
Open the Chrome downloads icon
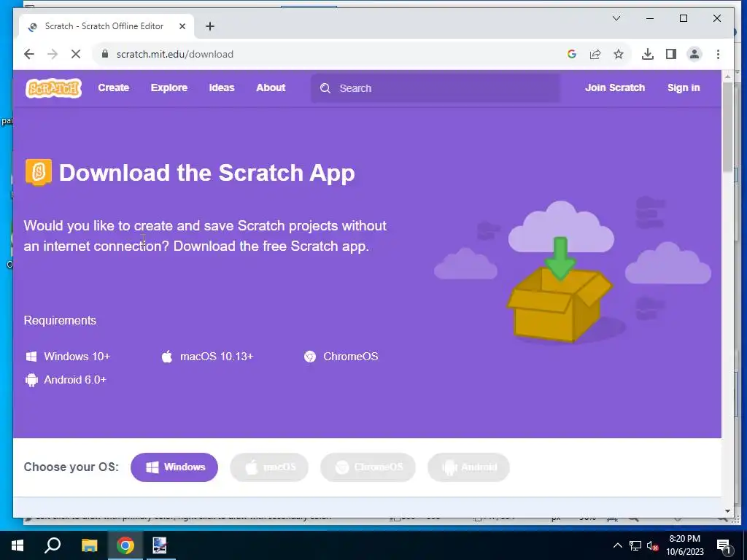(648, 54)
